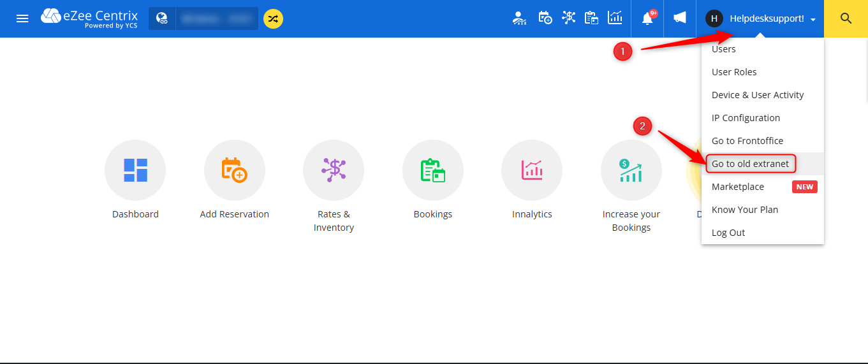Click the bookings clipboard icon in top bar
The image size is (868, 364).
pyautogui.click(x=591, y=18)
